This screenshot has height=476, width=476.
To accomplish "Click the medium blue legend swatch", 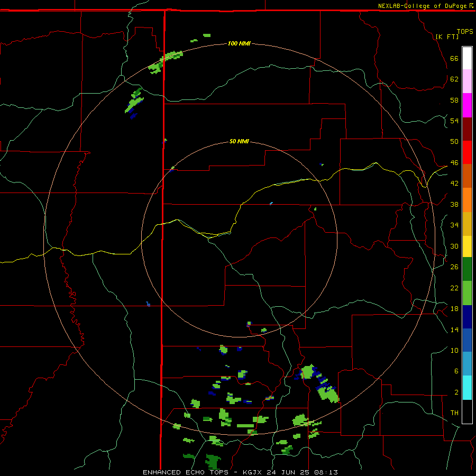I will point(467,340).
